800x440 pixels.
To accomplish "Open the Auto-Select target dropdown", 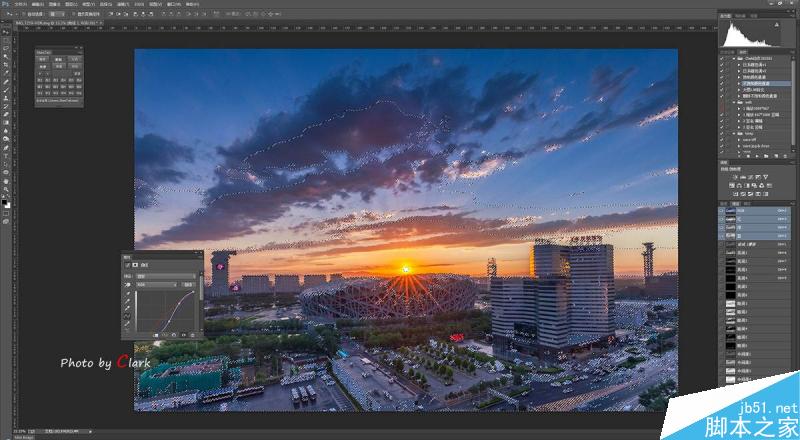I will [x=56, y=14].
